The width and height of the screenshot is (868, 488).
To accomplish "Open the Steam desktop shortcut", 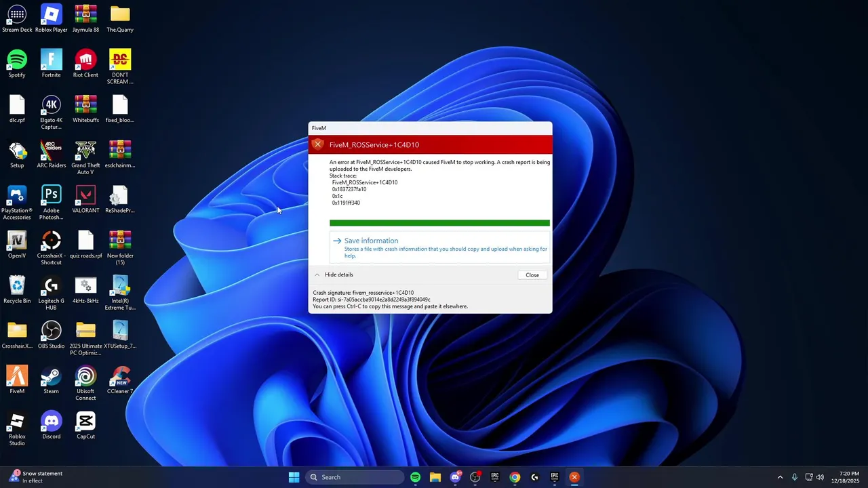I will point(51,380).
